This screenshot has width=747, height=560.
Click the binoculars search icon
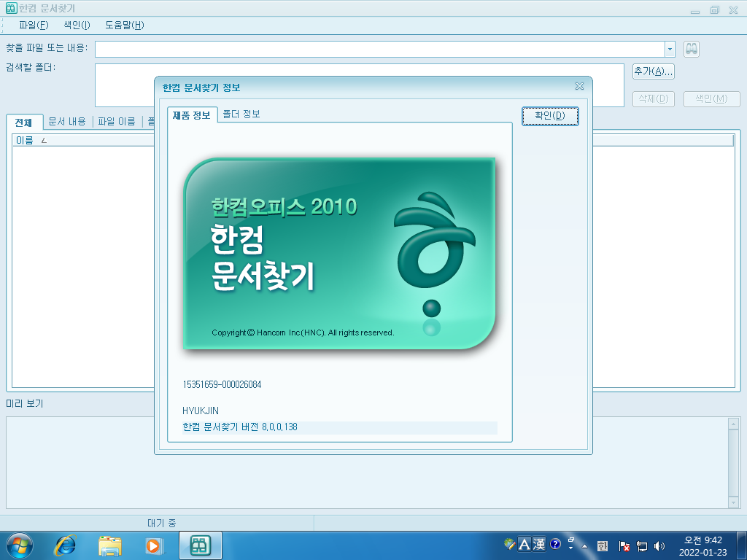[692, 49]
